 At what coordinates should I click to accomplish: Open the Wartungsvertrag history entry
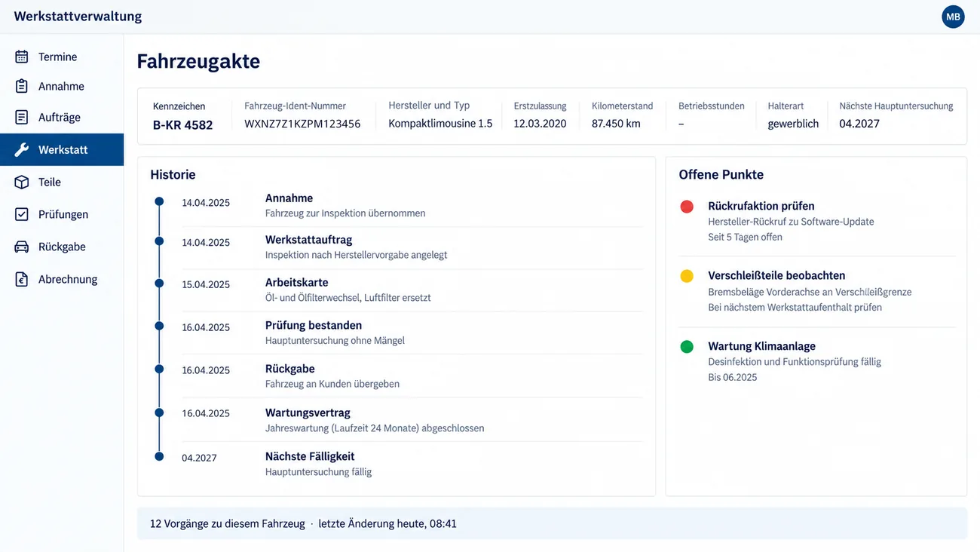point(308,412)
